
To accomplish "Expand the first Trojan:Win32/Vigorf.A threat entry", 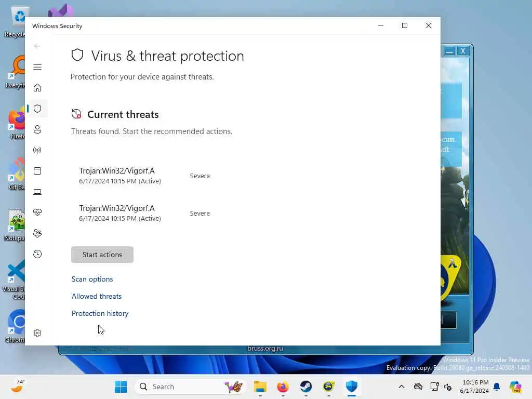I will tap(120, 176).
